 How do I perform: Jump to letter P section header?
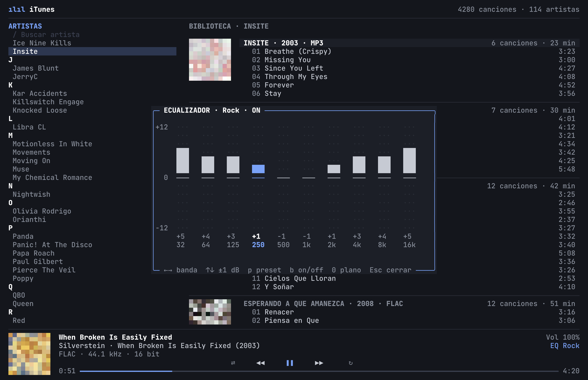point(10,228)
